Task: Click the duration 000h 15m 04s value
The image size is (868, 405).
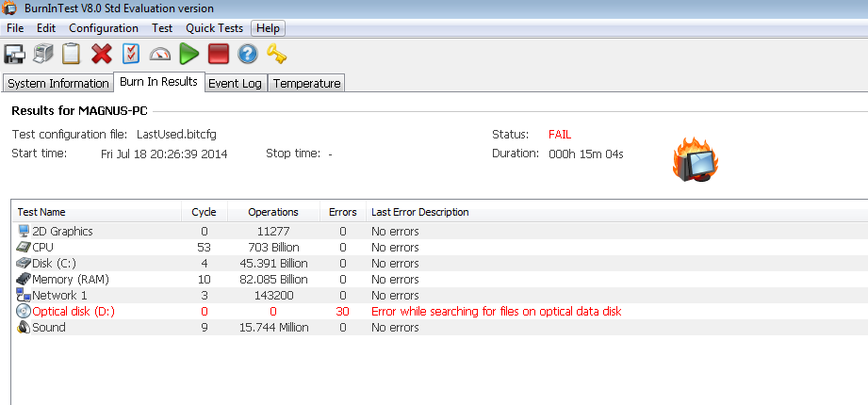Action: [x=585, y=154]
